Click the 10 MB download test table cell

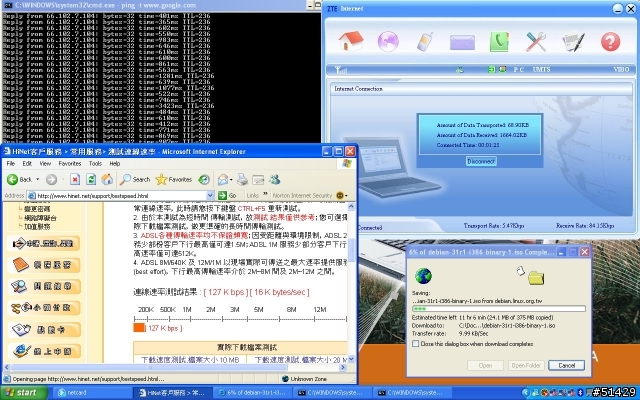click(x=190, y=360)
